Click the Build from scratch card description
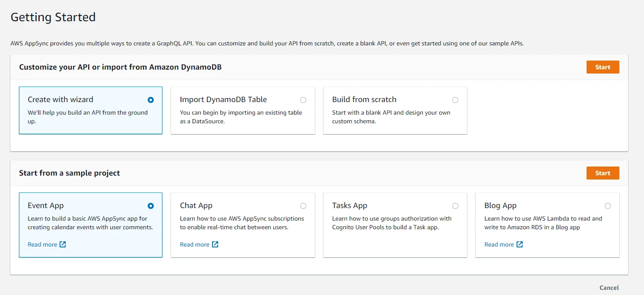644x295 pixels. click(391, 117)
